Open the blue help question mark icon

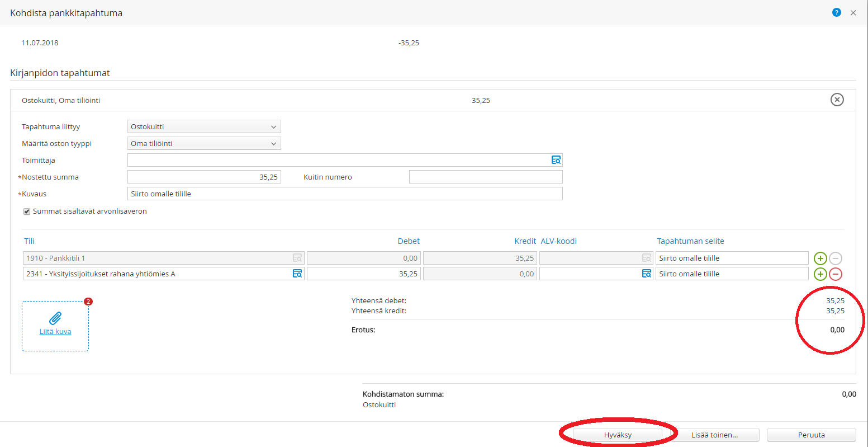click(837, 12)
